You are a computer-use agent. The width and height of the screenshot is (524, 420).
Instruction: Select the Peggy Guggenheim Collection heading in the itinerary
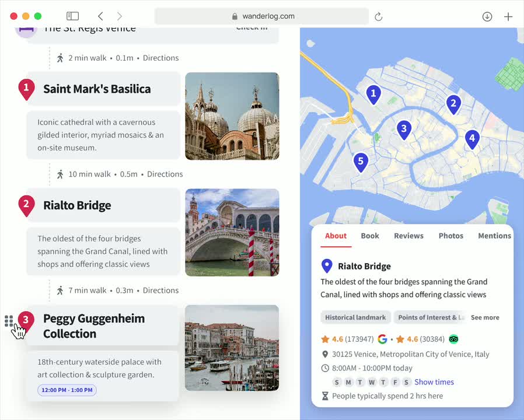coord(94,325)
